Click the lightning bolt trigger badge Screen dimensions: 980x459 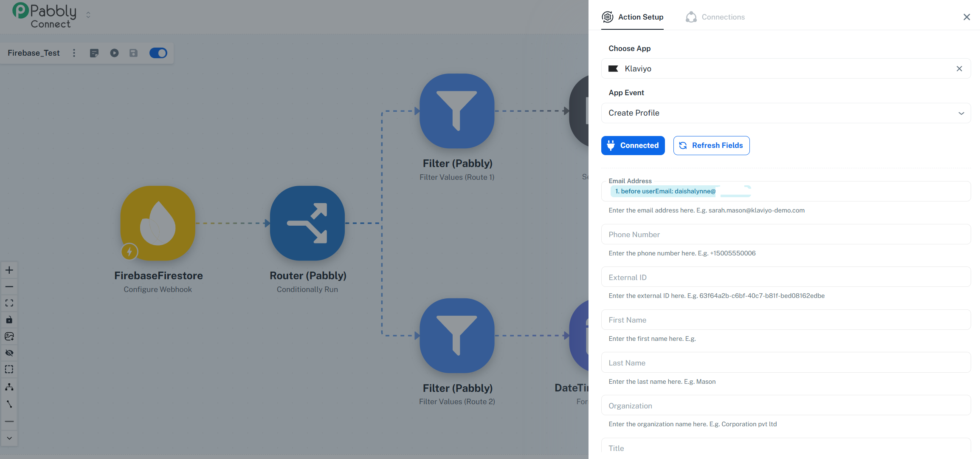tap(130, 252)
